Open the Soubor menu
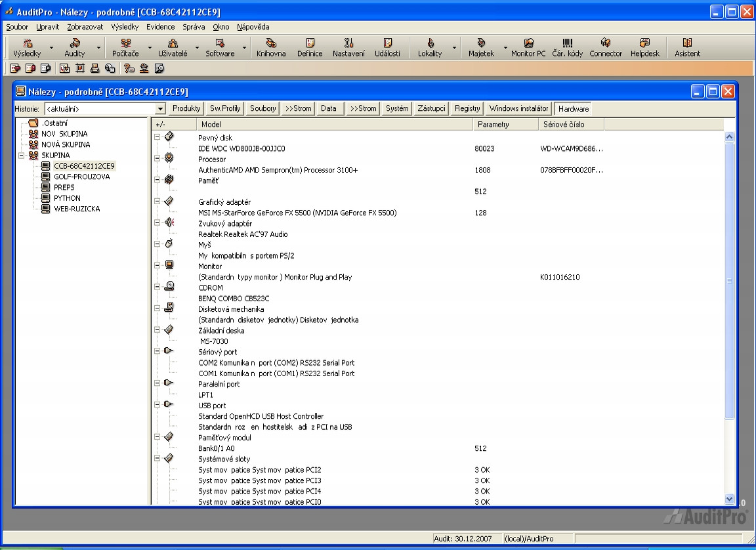The image size is (756, 550). pos(17,27)
